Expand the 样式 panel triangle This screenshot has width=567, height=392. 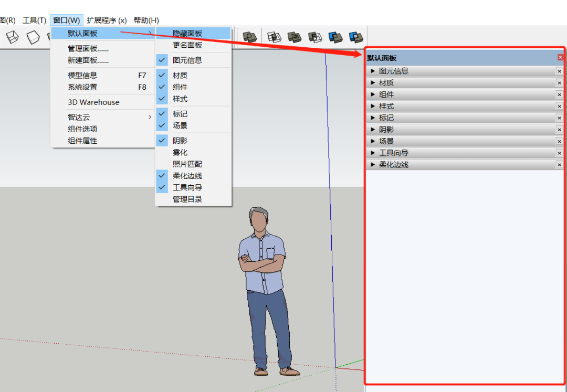pos(373,106)
